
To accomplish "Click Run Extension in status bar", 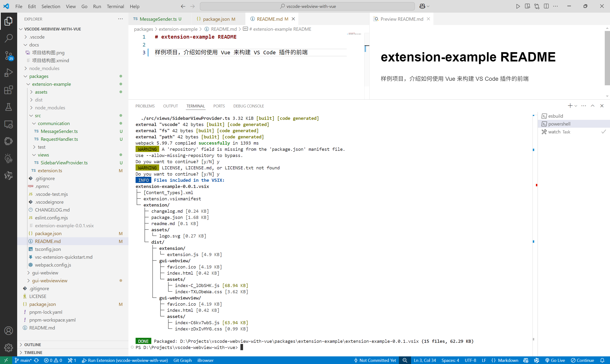I will click(125, 360).
